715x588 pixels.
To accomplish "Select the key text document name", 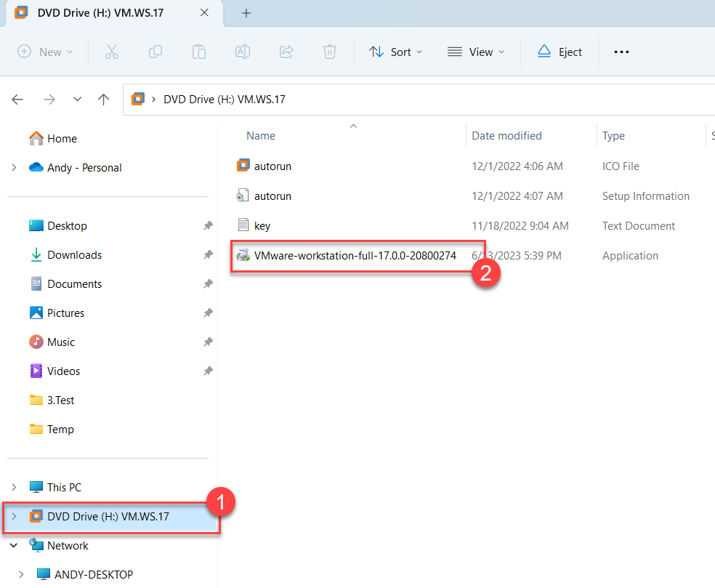I will coord(262,226).
